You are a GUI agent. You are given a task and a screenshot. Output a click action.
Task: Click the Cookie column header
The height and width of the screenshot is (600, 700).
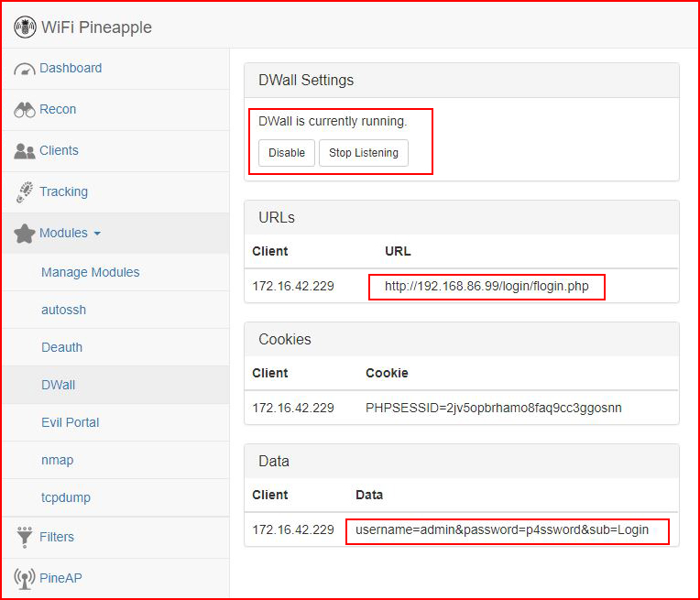(x=387, y=373)
